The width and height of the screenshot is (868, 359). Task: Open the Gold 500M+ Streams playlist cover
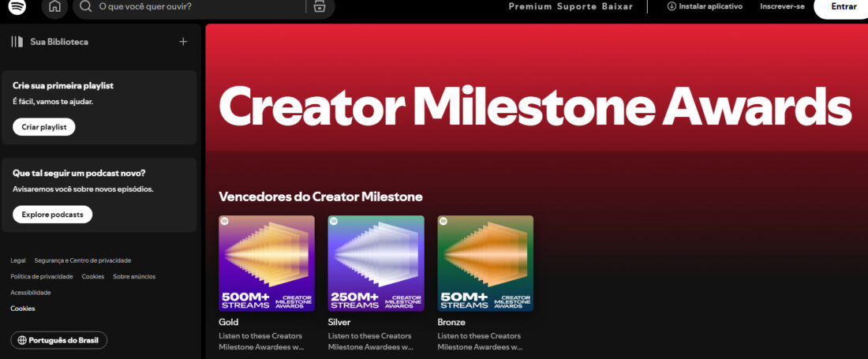267,264
